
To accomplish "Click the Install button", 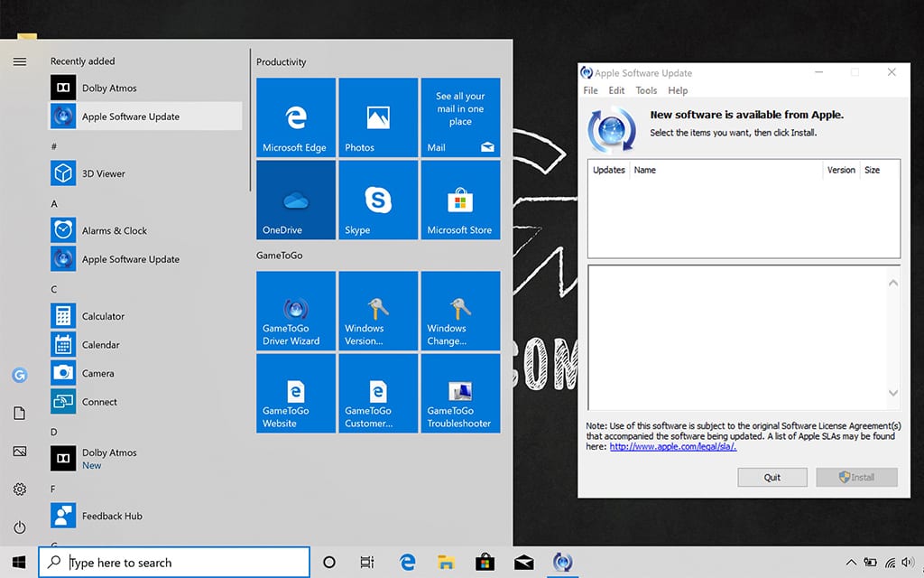I will pyautogui.click(x=857, y=477).
